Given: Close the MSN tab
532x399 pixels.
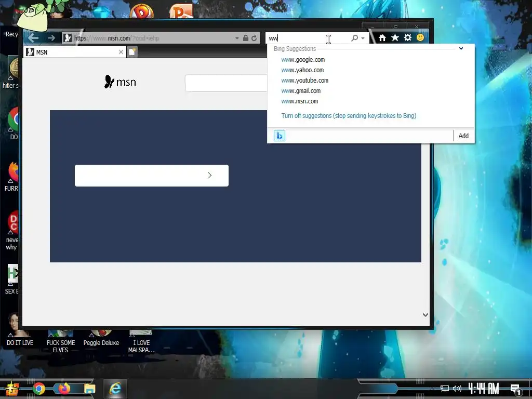Looking at the screenshot, I should point(121,52).
